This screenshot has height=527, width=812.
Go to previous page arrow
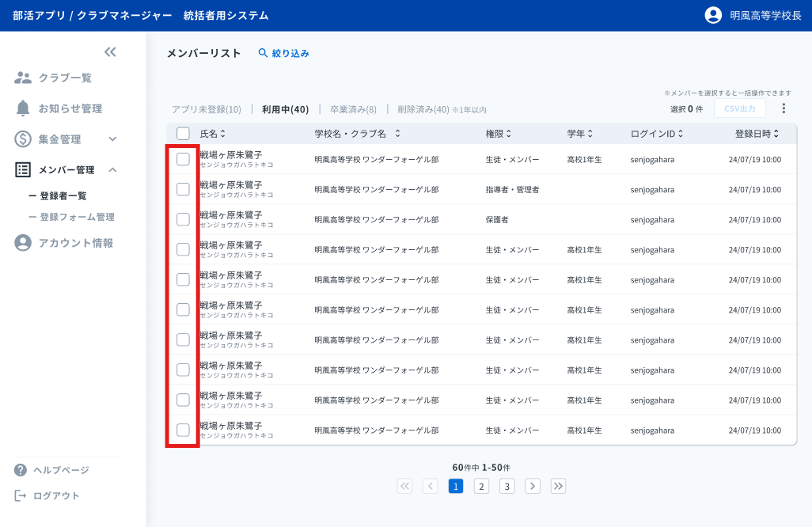click(x=431, y=486)
